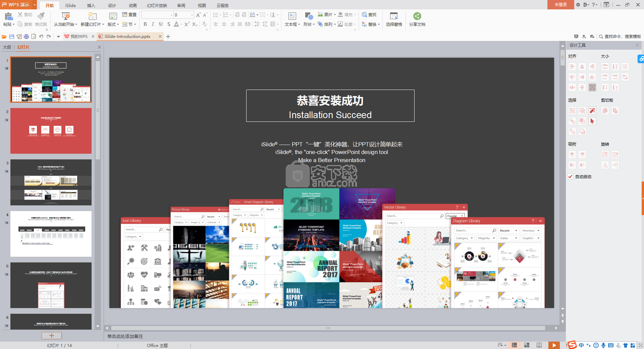Open the font size dropdown
The image size is (644, 349).
(192, 15)
